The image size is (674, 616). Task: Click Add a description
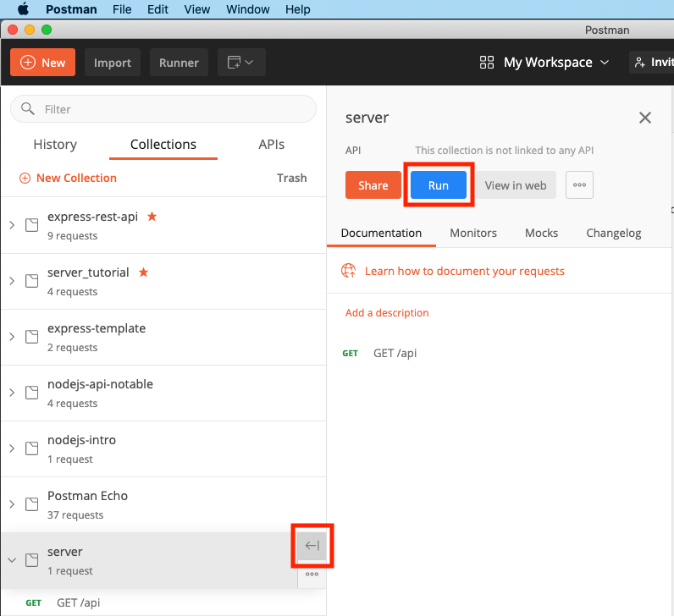(x=387, y=313)
